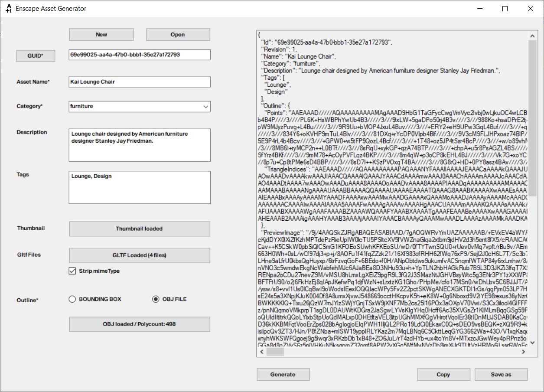
Task: Click the horizontal scrollbar right arrow
Action: tap(523, 352)
